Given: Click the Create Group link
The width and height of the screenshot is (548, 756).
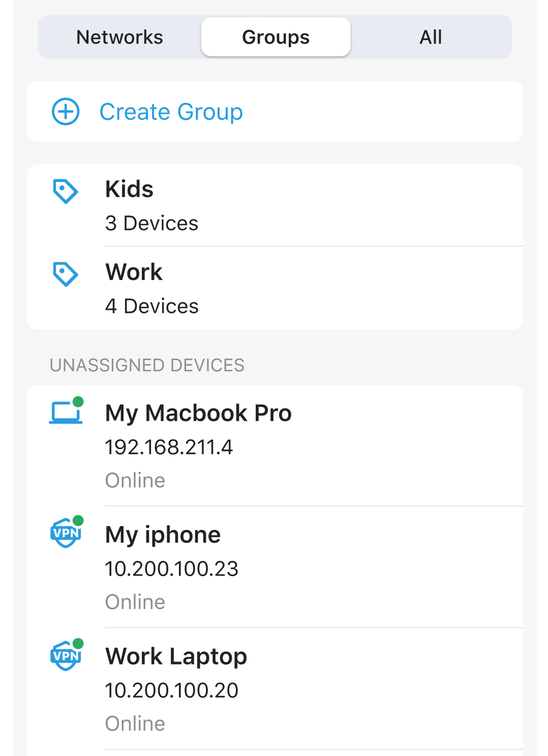Looking at the screenshot, I should point(171,112).
